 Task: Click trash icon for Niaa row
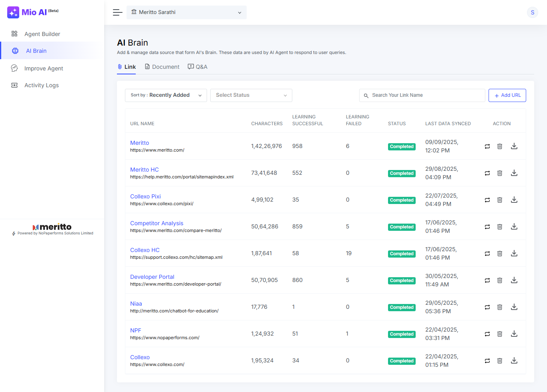click(x=500, y=307)
